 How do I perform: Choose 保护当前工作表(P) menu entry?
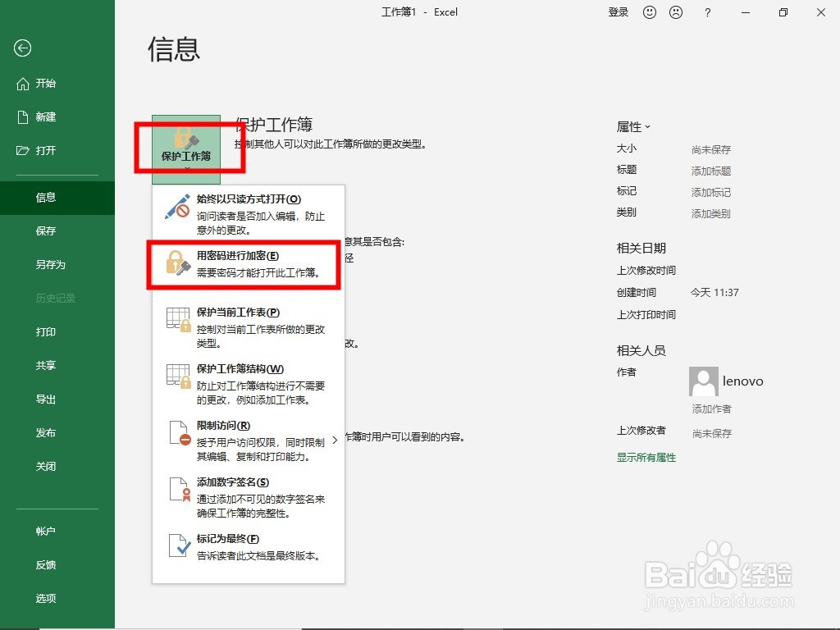249,326
